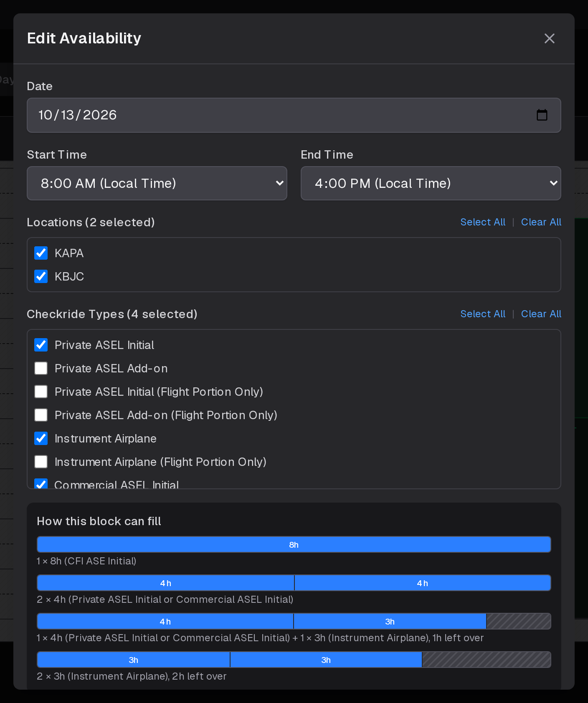Uncheck the KBJC location checkbox
588x703 pixels.
coord(41,276)
